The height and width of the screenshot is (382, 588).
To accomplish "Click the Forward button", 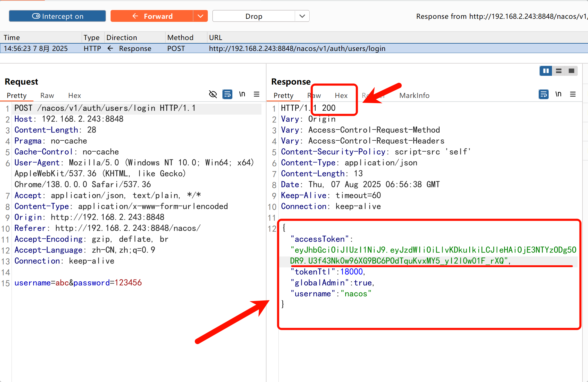I will coord(152,16).
